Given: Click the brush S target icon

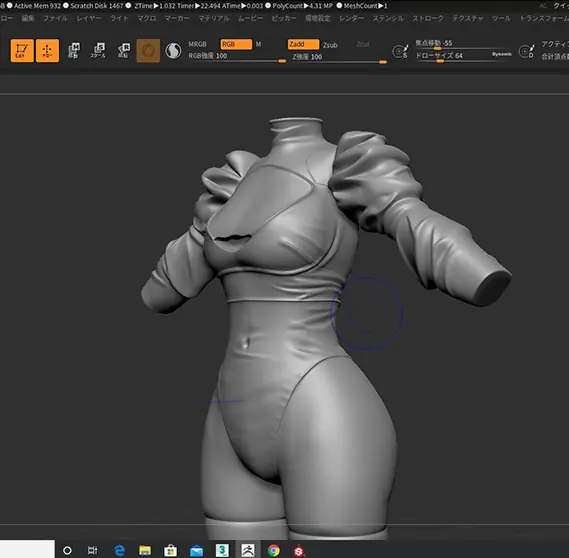Looking at the screenshot, I should coord(401,51).
